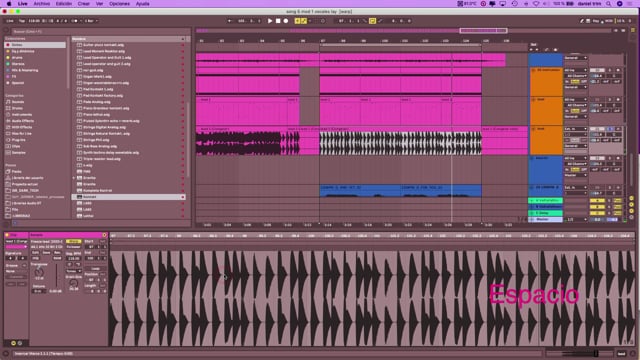Enable the Warp switch in Clip View
Screen dimensions: 640x360
tap(73, 241)
